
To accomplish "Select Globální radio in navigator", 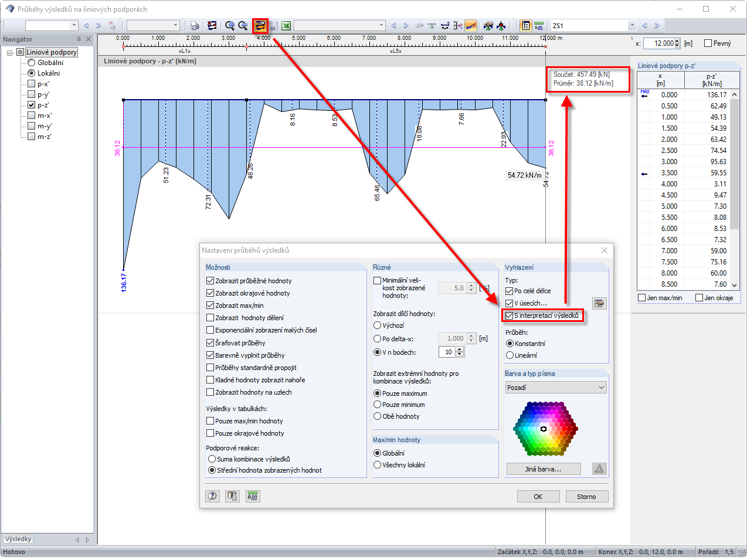I will point(32,63).
